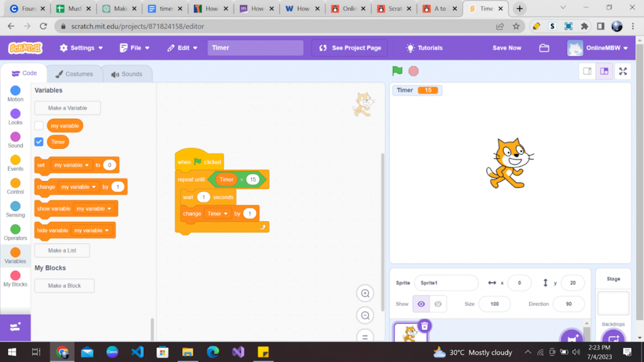
Task: Switch to the Costumes tab
Action: 75,74
